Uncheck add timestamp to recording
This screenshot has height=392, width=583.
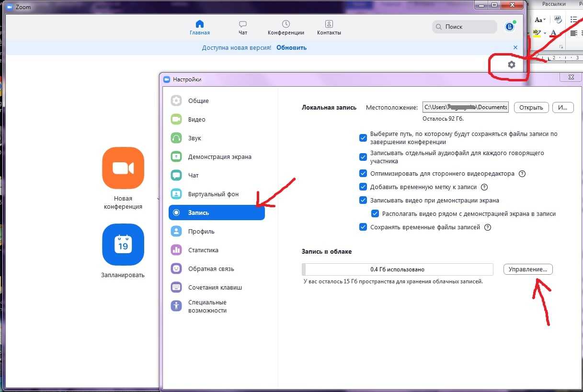(x=363, y=187)
